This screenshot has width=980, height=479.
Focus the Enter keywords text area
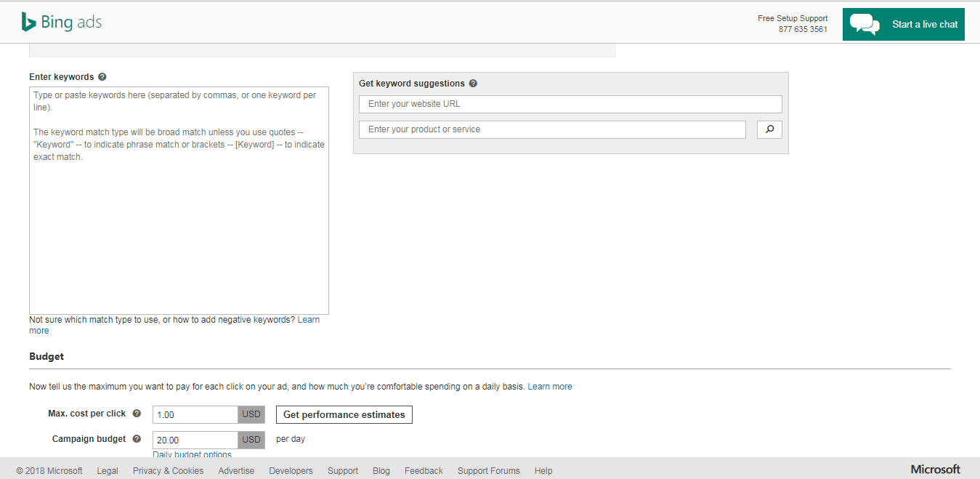point(179,218)
